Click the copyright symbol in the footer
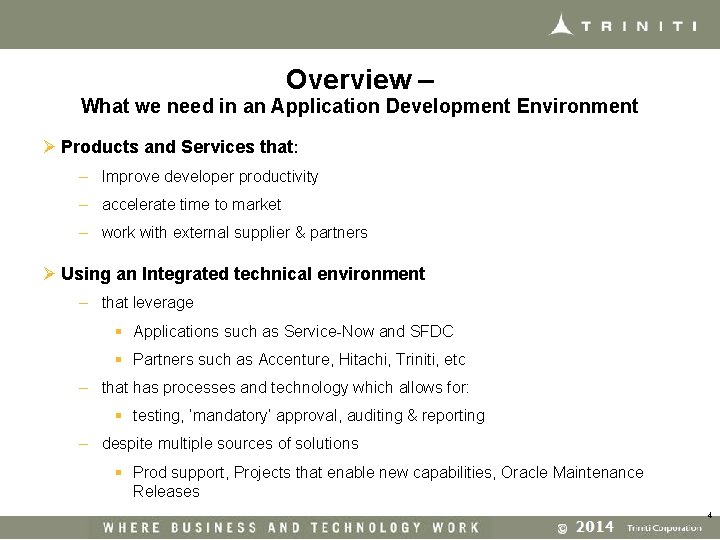 (x=562, y=529)
